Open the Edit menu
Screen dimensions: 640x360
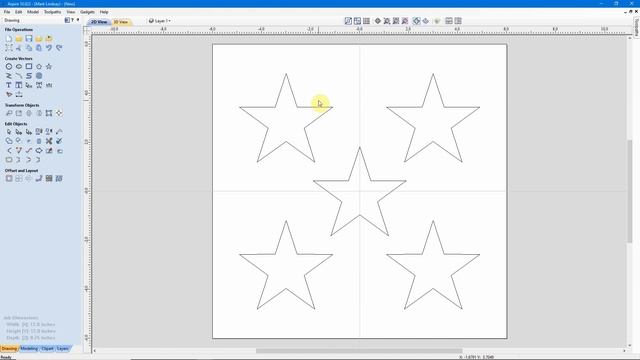point(18,12)
